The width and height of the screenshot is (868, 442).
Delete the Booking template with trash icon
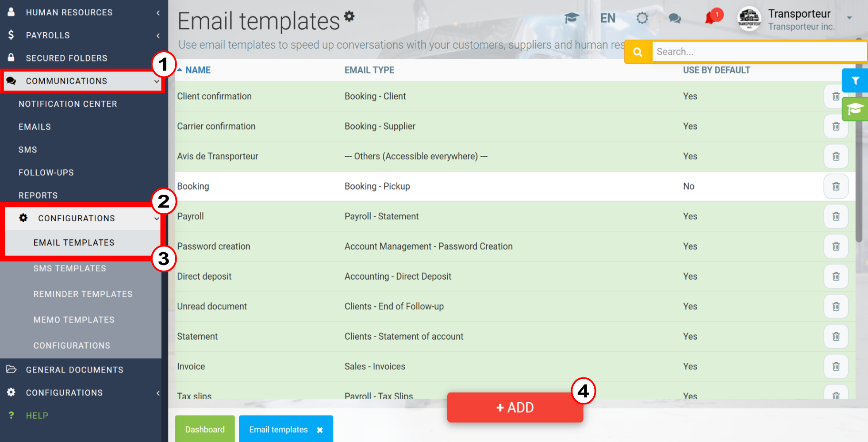(836, 186)
